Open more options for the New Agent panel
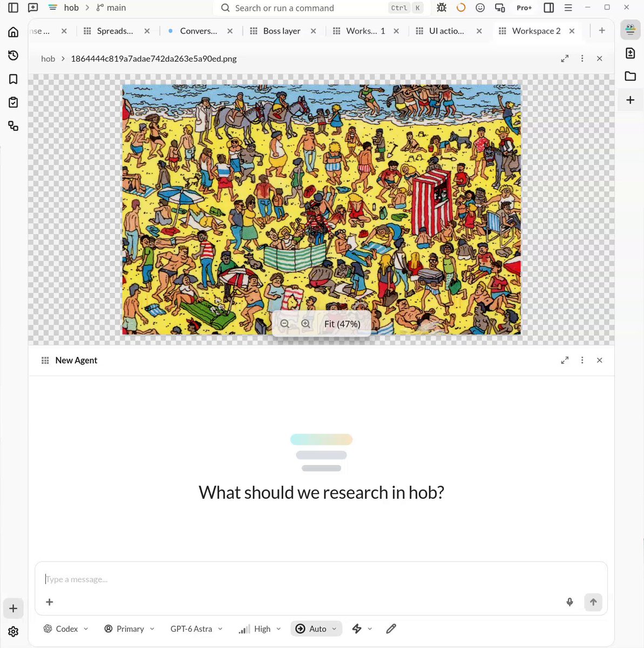Image resolution: width=644 pixels, height=648 pixels. 582,360
